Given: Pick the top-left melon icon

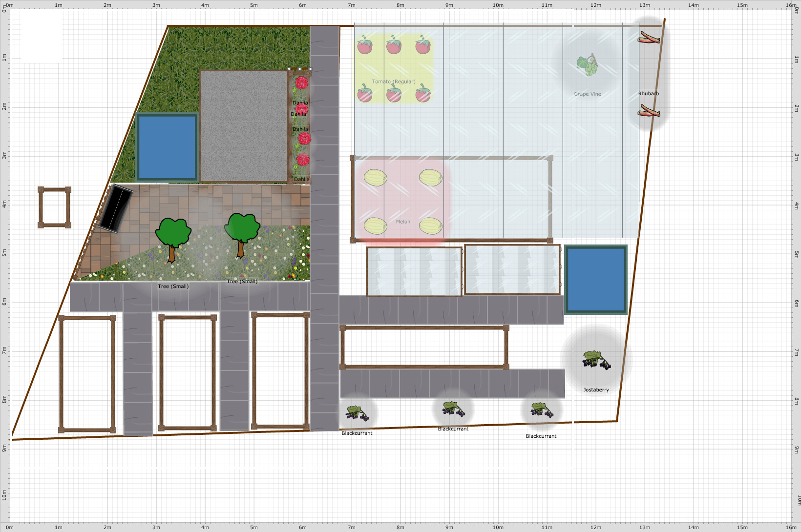Looking at the screenshot, I should tap(375, 178).
